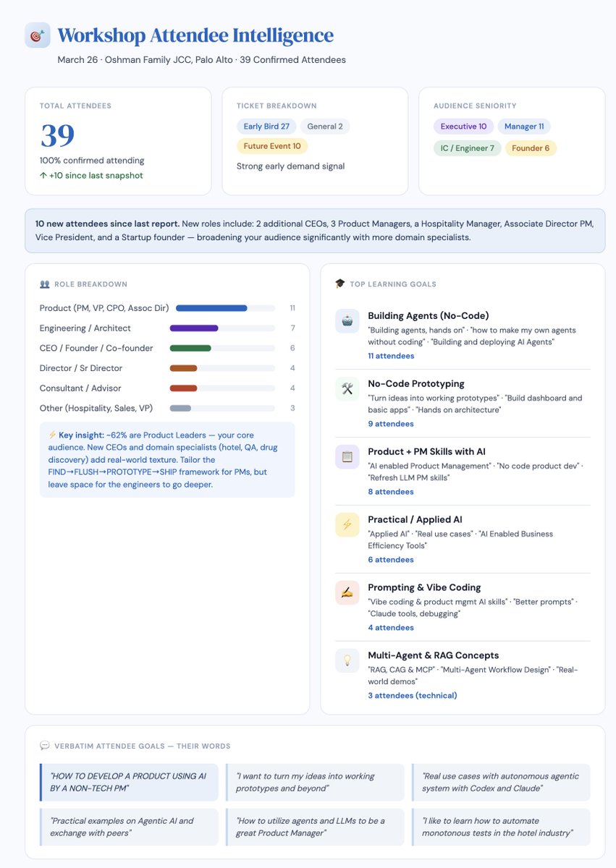Select the IC / Engineer 7 pill
Image resolution: width=616 pixels, height=868 pixels.
pyautogui.click(x=468, y=148)
